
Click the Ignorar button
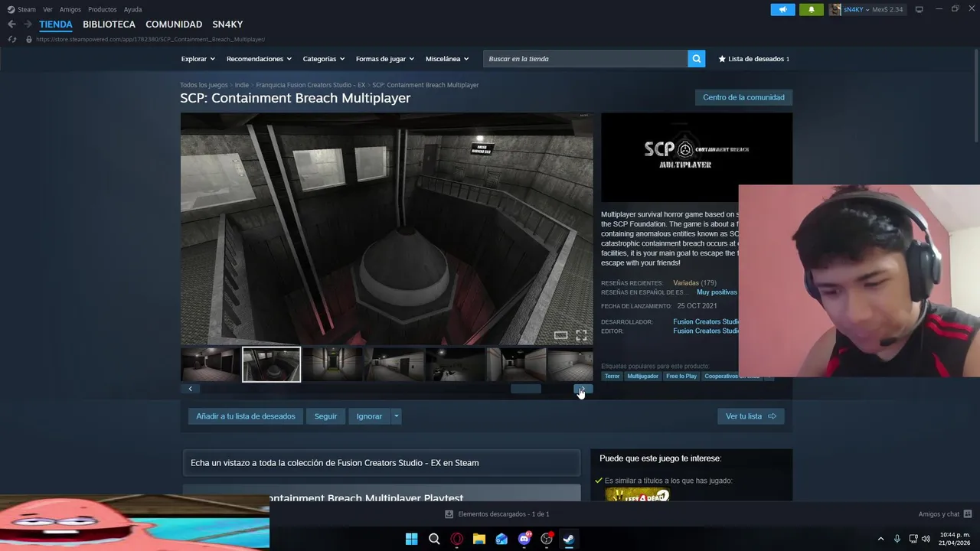pos(369,416)
